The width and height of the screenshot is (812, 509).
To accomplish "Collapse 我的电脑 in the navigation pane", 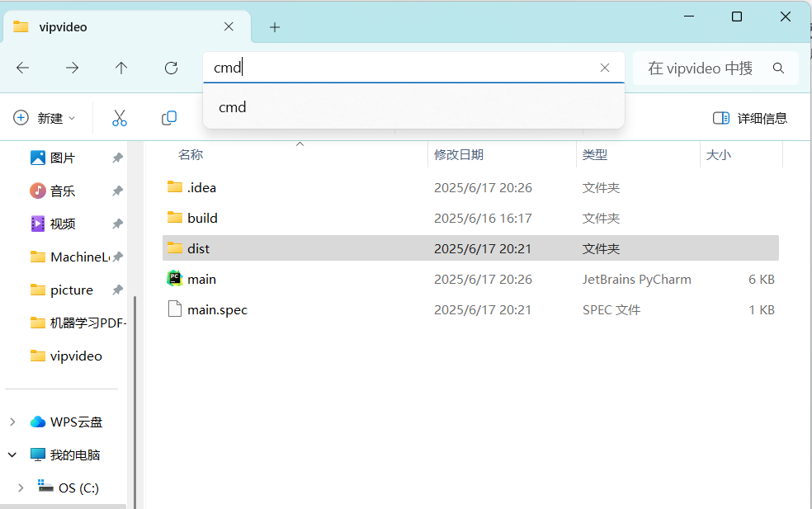I will [12, 455].
